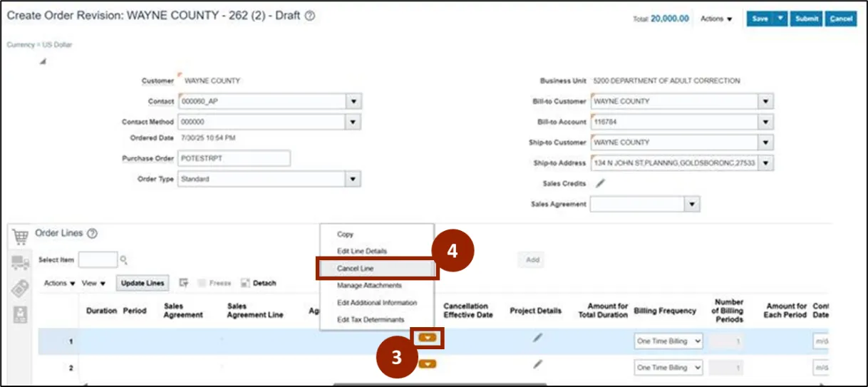
Task: Click the Update Lines button
Action: point(143,283)
